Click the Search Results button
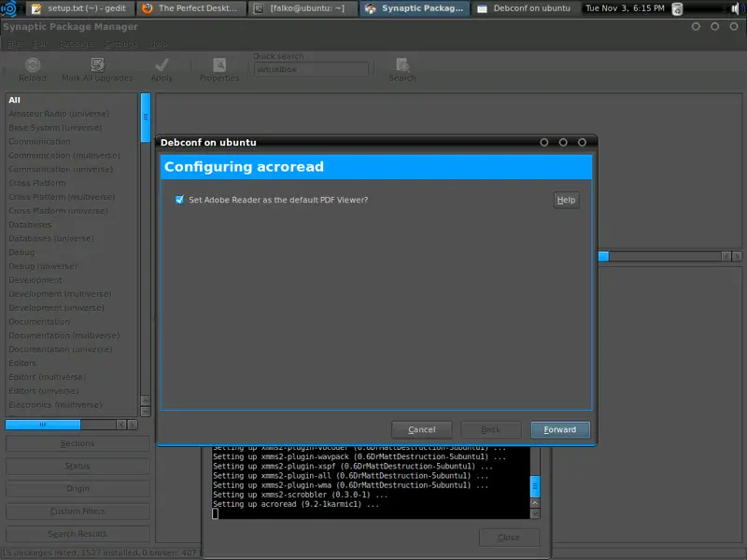 78,534
